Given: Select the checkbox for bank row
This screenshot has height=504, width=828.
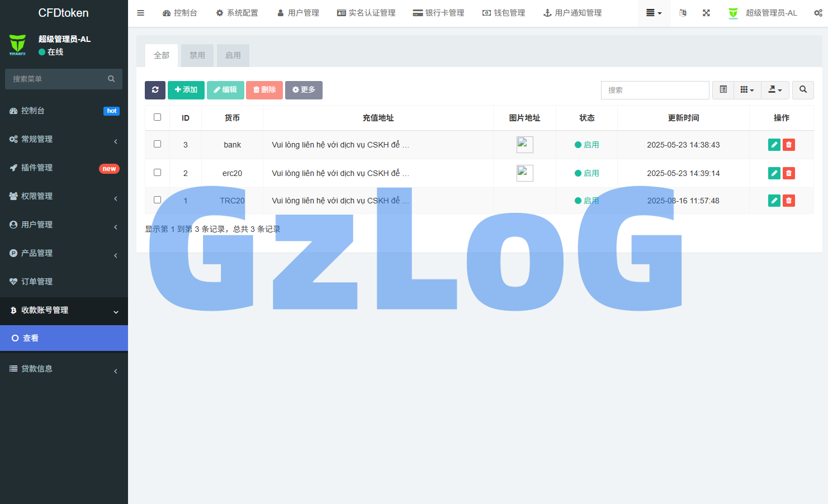Looking at the screenshot, I should pyautogui.click(x=157, y=144).
